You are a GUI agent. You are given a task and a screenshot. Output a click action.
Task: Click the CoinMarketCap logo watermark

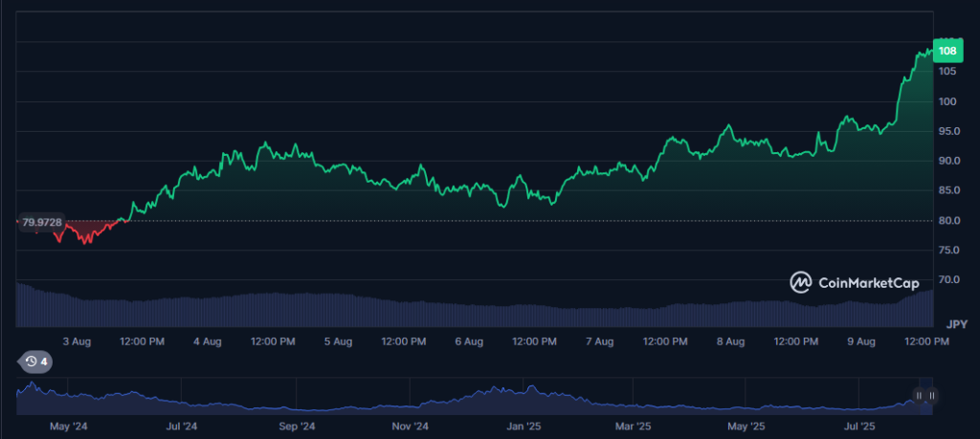point(855,283)
